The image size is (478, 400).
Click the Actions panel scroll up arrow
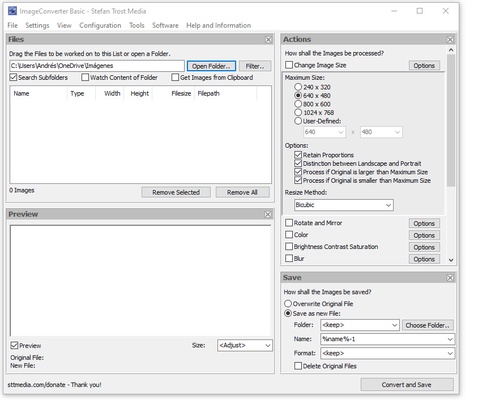click(451, 50)
